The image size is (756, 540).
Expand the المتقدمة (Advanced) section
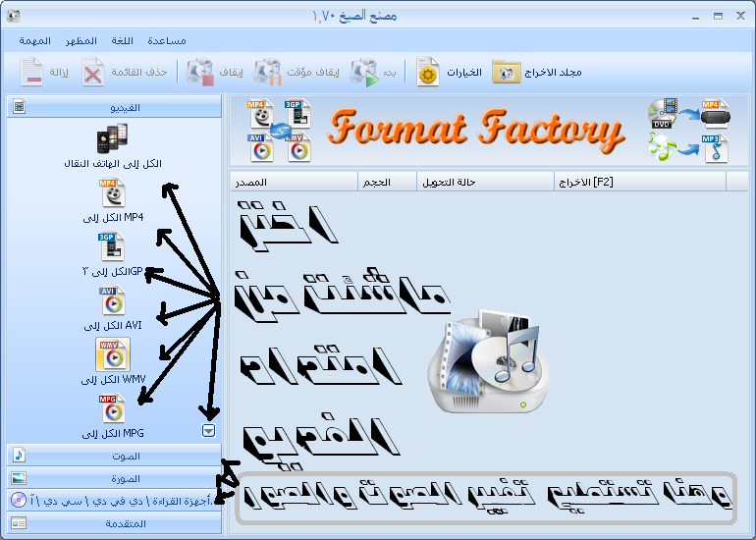(x=114, y=522)
